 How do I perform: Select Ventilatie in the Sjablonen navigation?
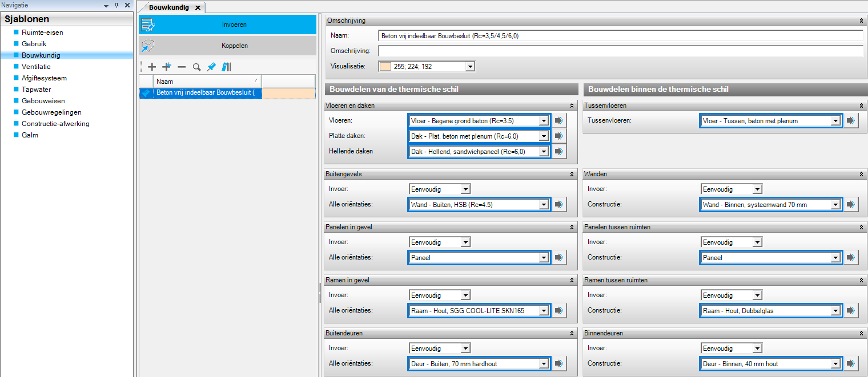(x=36, y=67)
